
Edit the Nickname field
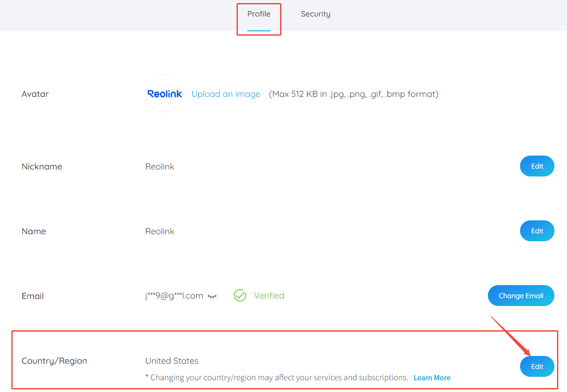pyautogui.click(x=537, y=166)
